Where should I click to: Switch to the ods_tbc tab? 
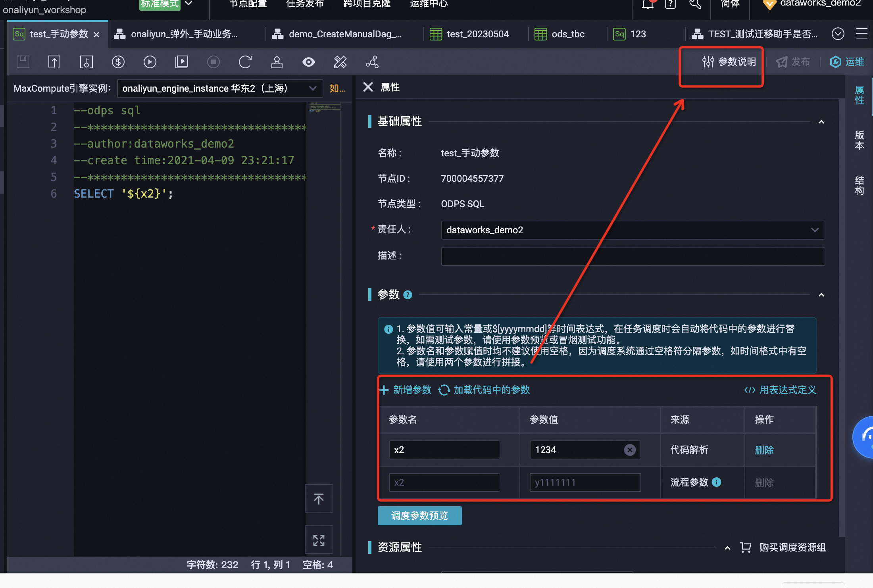point(567,34)
